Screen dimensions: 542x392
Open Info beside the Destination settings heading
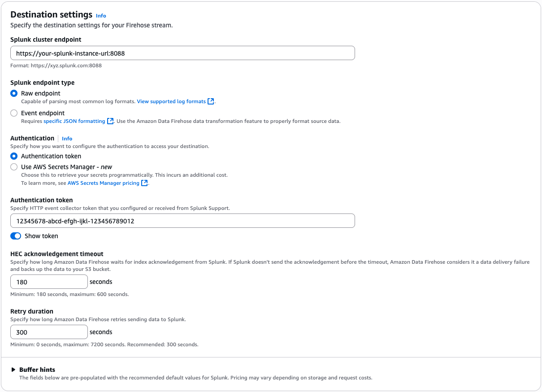tap(100, 15)
